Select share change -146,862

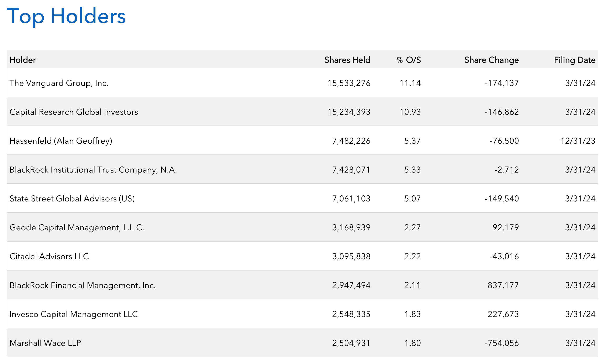click(502, 112)
